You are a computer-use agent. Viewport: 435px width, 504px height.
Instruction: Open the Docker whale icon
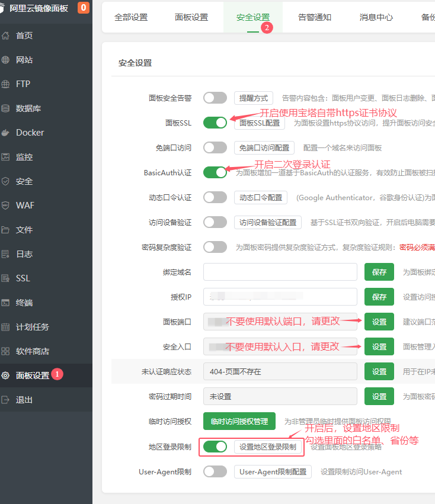(6, 133)
